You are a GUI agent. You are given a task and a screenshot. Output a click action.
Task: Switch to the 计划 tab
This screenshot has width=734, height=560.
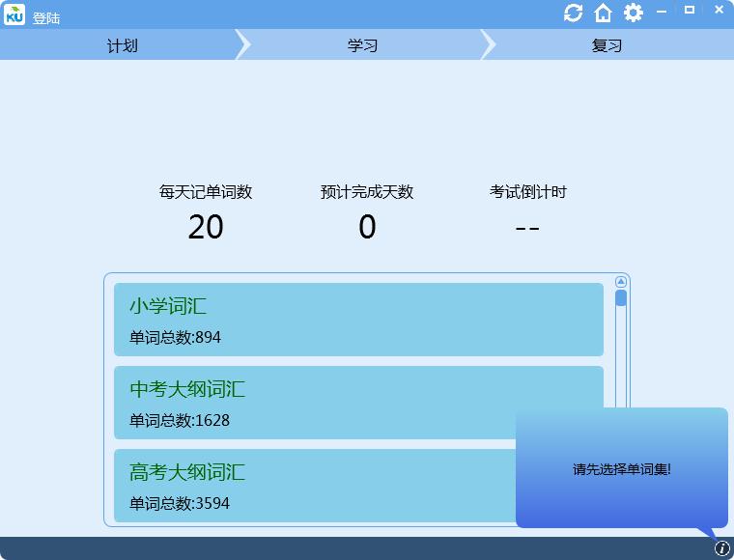point(122,45)
